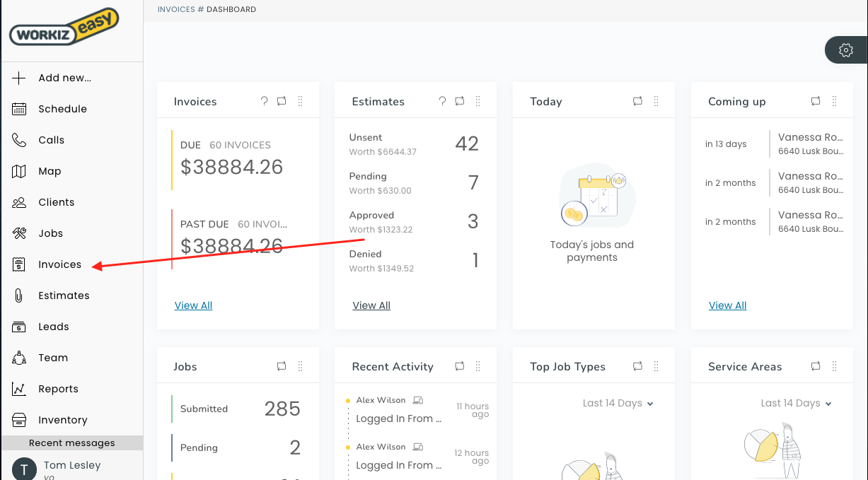The height and width of the screenshot is (480, 868).
Task: Click the Schedule calendar icon in sidebar
Action: (19, 109)
